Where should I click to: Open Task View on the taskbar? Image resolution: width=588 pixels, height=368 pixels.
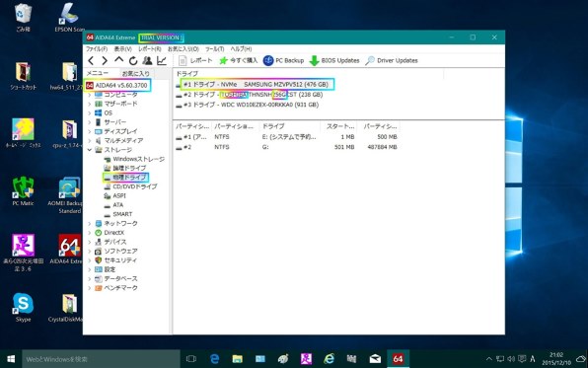click(190, 359)
